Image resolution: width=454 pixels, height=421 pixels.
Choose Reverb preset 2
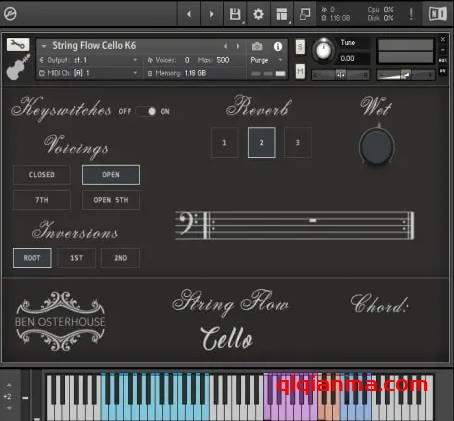[262, 143]
